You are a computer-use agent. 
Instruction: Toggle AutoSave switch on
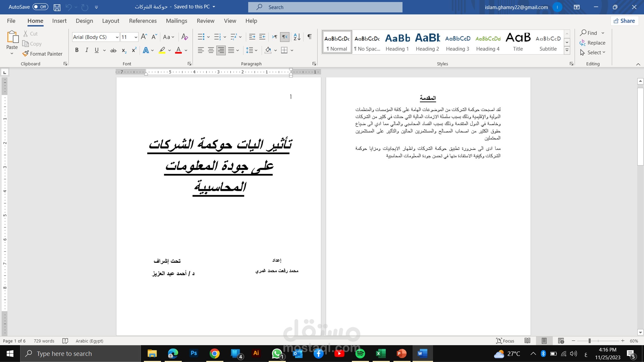tap(40, 7)
